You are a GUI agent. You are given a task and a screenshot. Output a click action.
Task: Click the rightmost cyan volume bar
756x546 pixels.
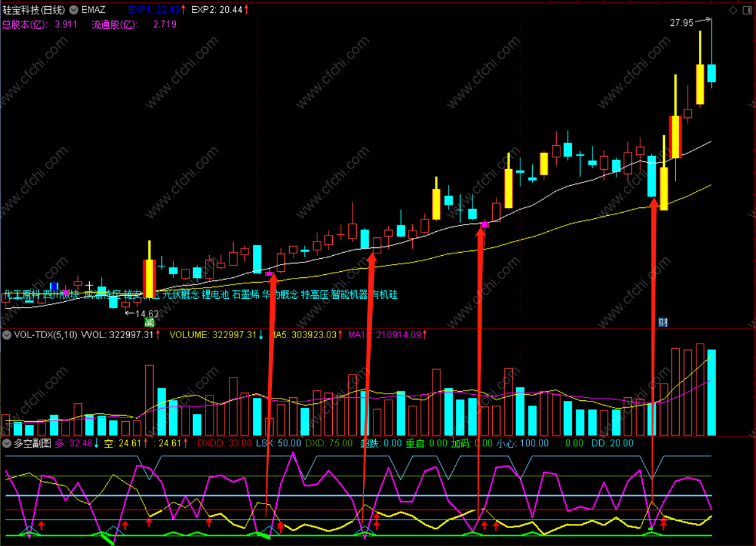click(712, 392)
